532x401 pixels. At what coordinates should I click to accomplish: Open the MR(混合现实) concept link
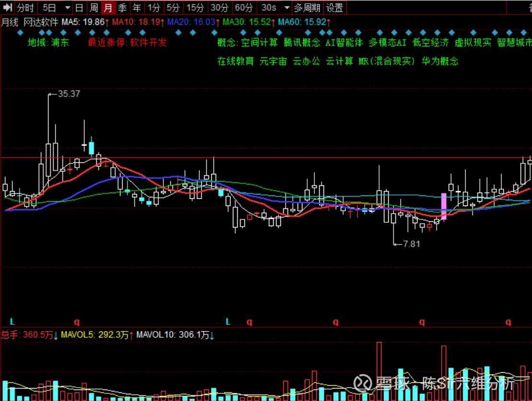[386, 61]
